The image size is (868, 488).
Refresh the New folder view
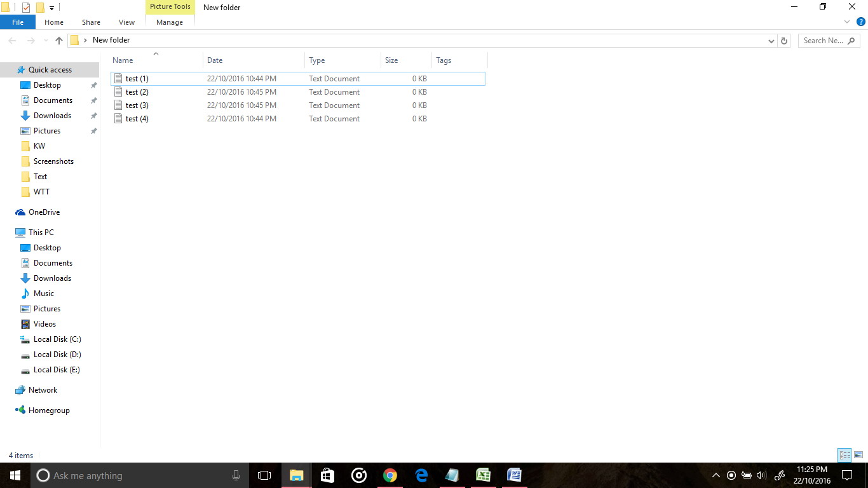click(784, 41)
